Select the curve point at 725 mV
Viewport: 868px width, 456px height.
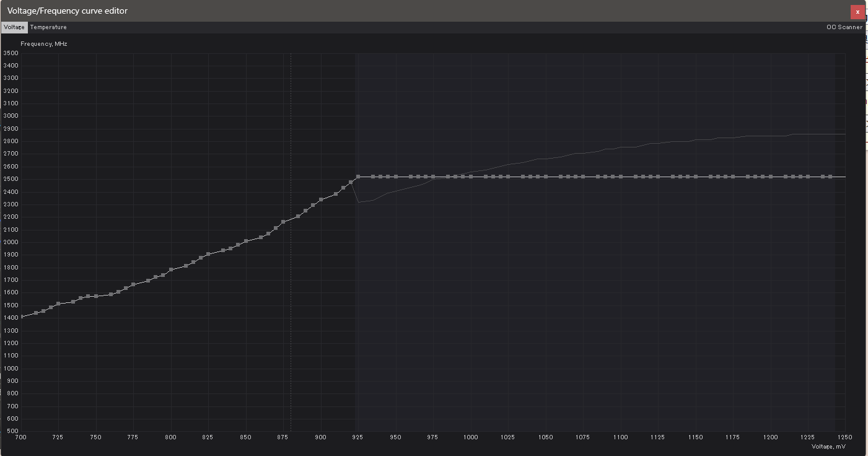click(x=58, y=304)
